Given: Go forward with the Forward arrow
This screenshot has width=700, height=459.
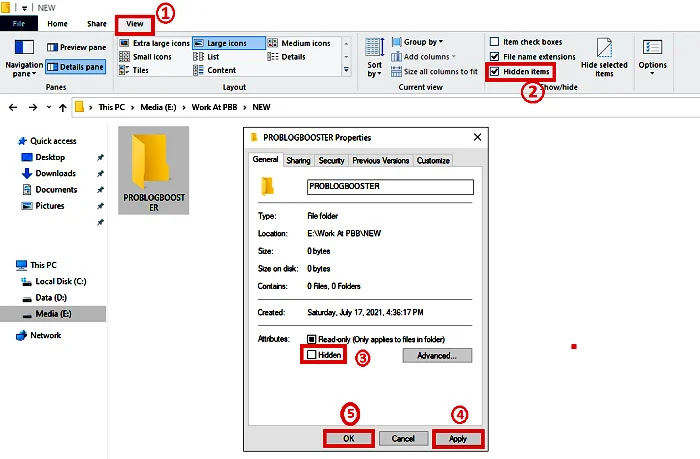Looking at the screenshot, I should pyautogui.click(x=33, y=107).
